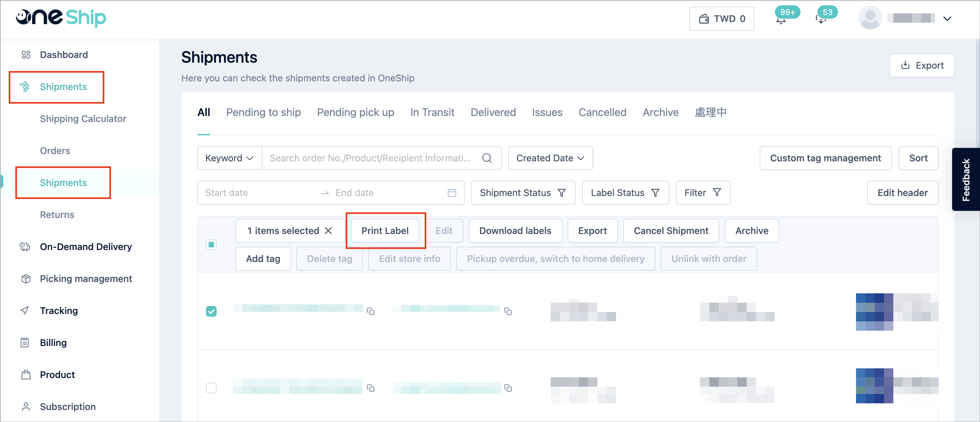Copy first row's second number
Screen dimensions: 980x422
507,311
